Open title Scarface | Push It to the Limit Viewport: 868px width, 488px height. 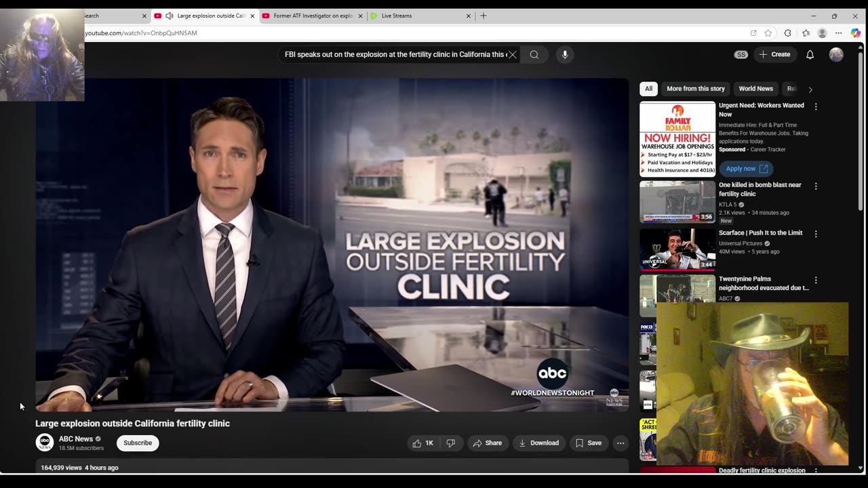pyautogui.click(x=760, y=232)
